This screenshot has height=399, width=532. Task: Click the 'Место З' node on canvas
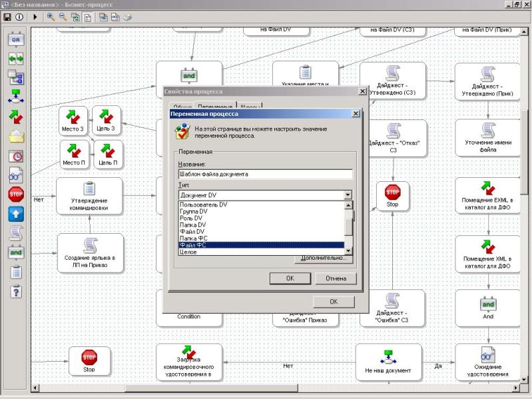tap(73, 121)
